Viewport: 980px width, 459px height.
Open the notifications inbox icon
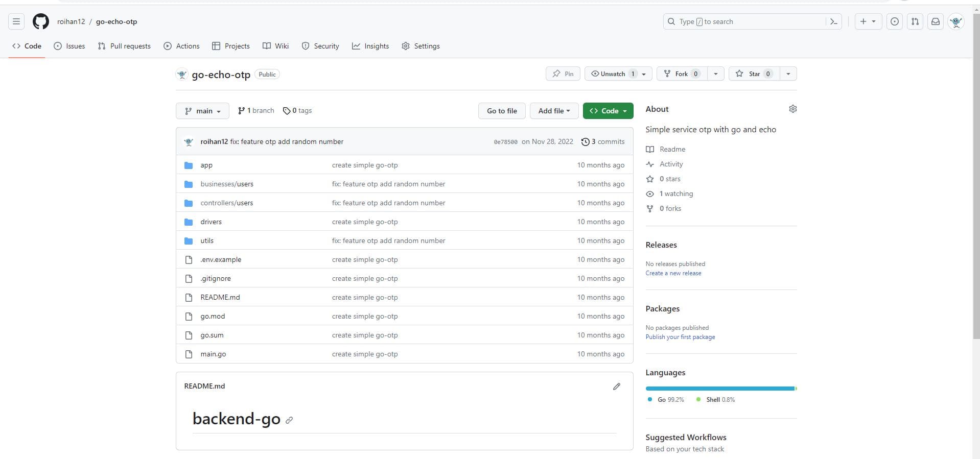pos(935,21)
